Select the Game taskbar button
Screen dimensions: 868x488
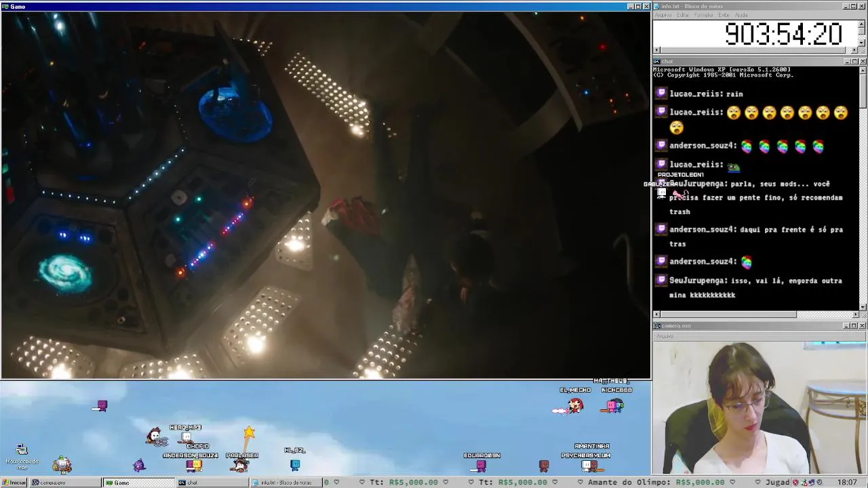(139, 483)
